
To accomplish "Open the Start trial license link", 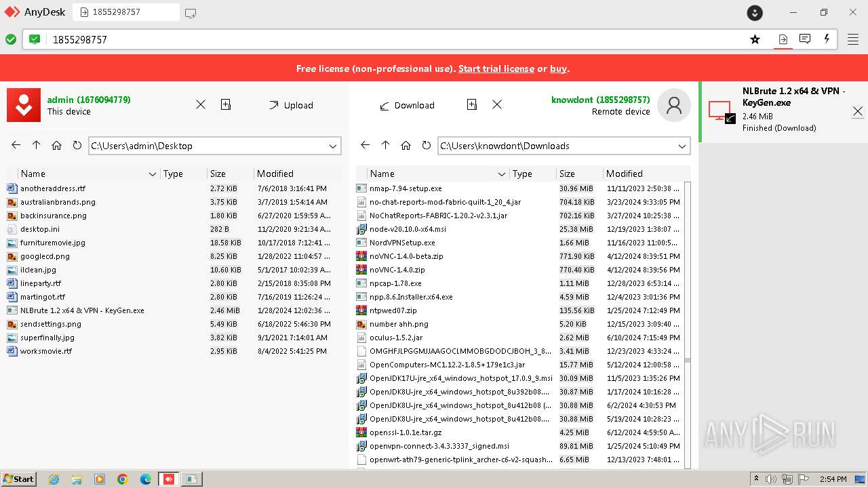I will point(496,68).
